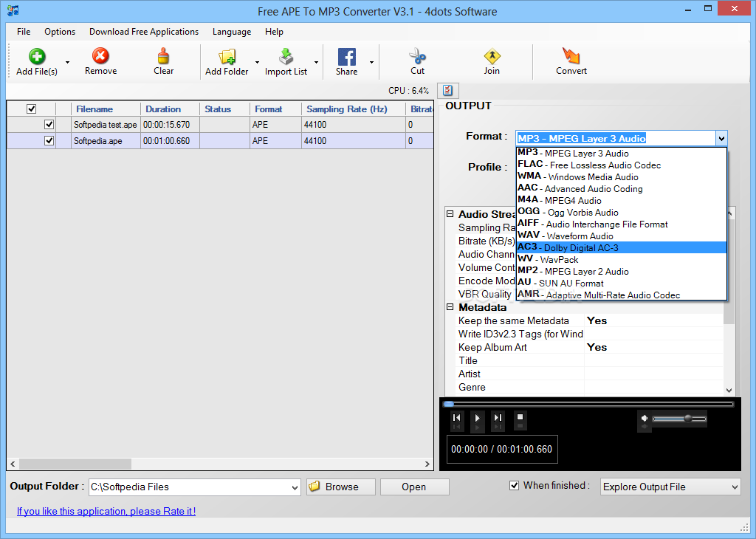Click the Add File(s) green plus icon
Viewport: 756px width, 539px height.
point(37,56)
